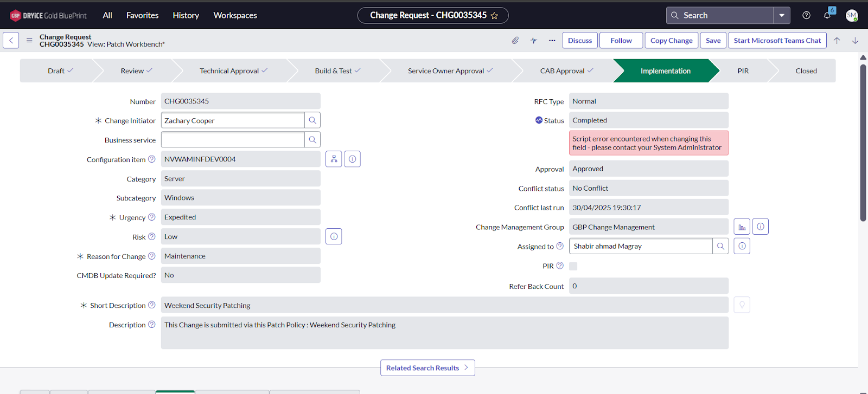Preview Configuration item record info icon
The height and width of the screenshot is (394, 868).
click(x=353, y=159)
